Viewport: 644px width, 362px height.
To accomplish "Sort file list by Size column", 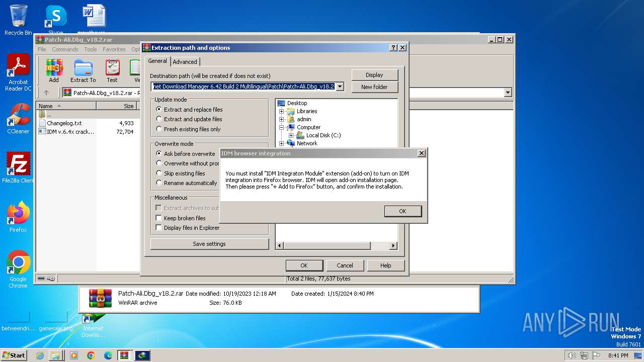I will (x=117, y=106).
